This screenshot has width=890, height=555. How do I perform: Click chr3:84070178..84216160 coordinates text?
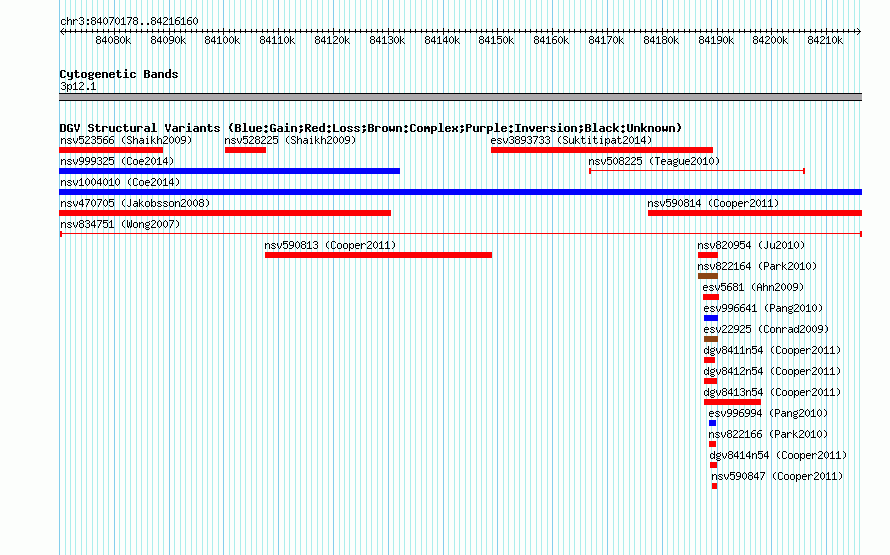pos(129,21)
